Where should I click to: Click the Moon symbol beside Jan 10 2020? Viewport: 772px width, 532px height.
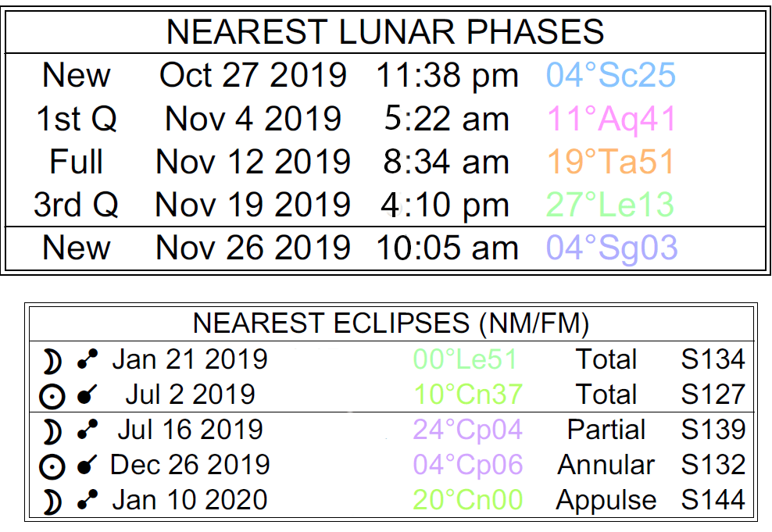tap(52, 501)
